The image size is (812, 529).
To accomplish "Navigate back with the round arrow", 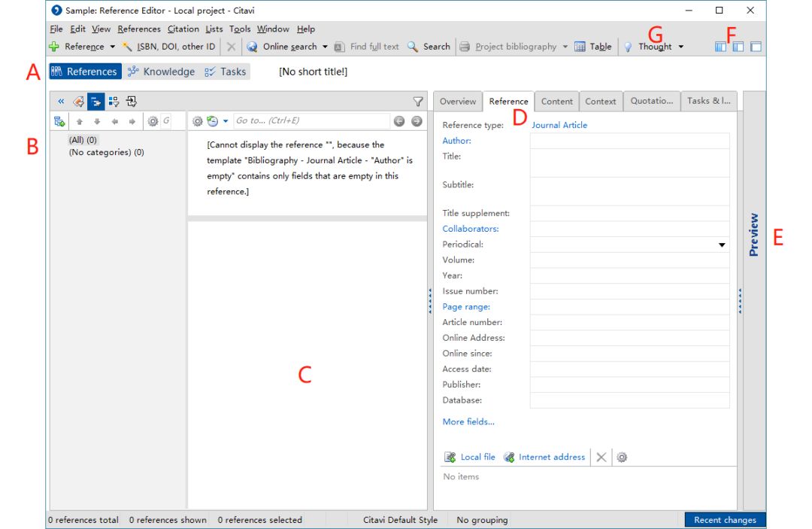I will [398, 121].
